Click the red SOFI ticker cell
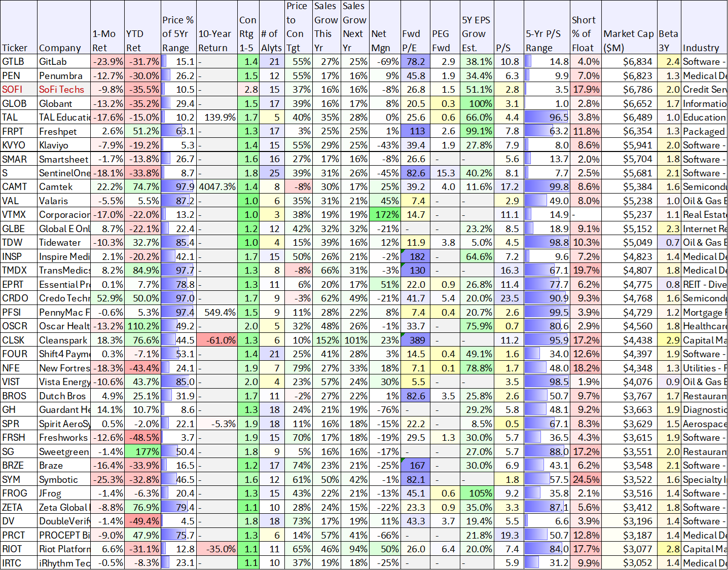The image size is (728, 570). pyautogui.click(x=19, y=90)
